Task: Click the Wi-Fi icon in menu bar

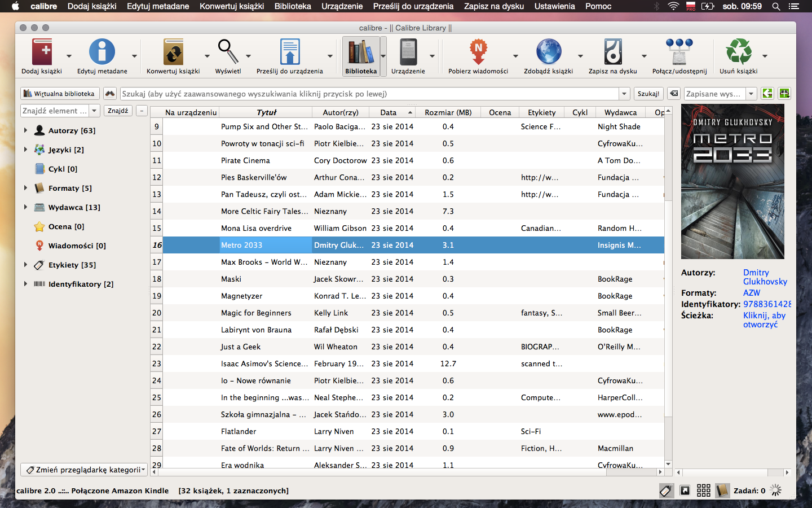Action: [673, 6]
